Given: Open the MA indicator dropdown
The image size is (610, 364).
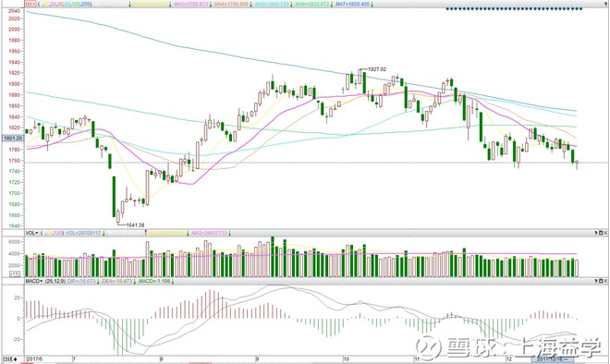Looking at the screenshot, I should coord(30,5).
